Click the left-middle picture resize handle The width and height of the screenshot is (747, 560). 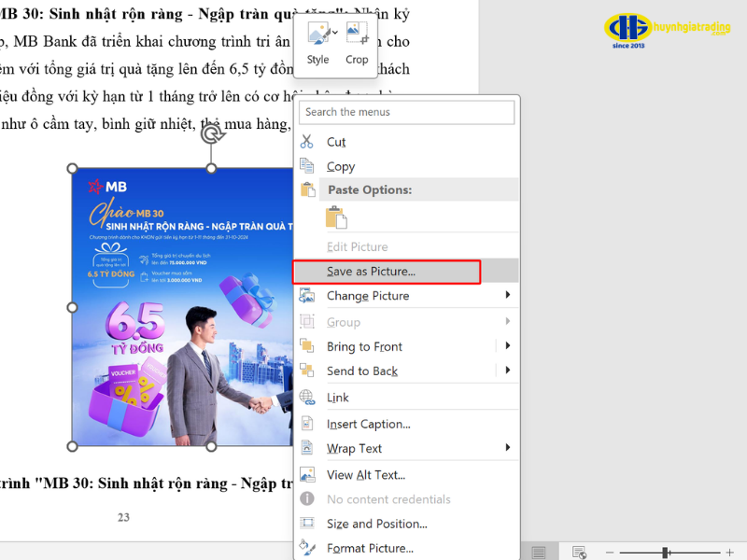click(73, 308)
